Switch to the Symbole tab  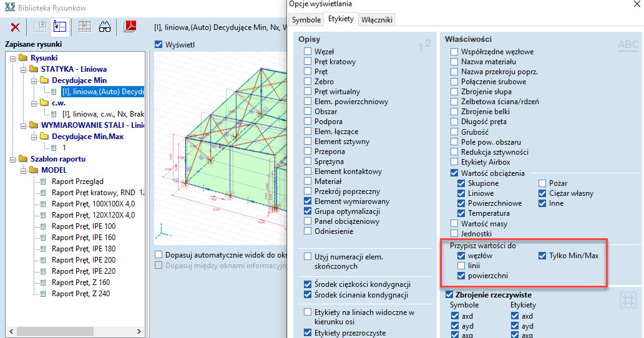point(306,19)
